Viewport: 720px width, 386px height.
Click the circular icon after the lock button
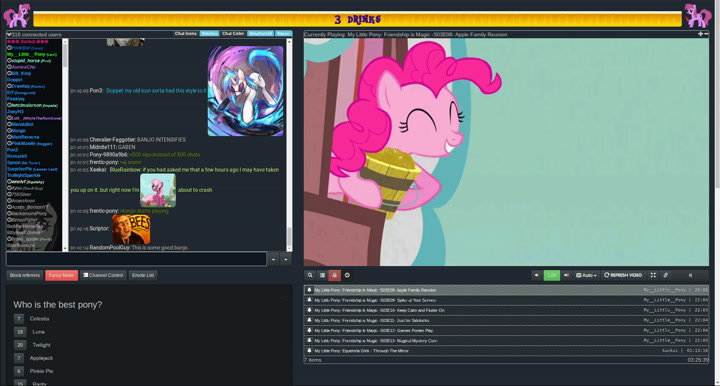click(x=347, y=275)
